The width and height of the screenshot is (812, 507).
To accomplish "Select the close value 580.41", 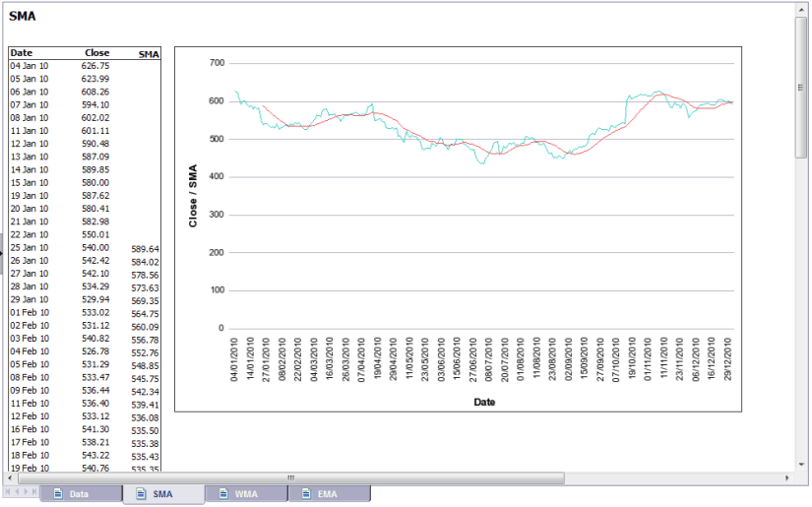I will (x=95, y=208).
